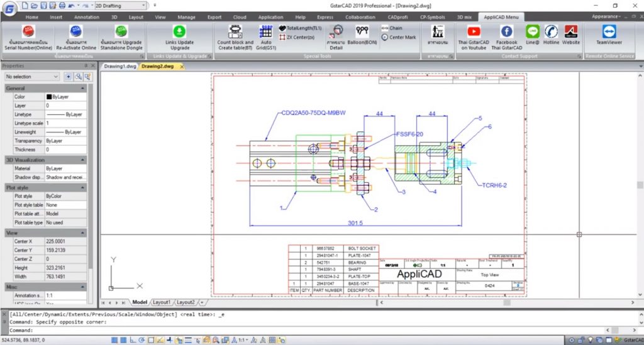The height and width of the screenshot is (345, 644).
Task: Click the Hotline phone icon
Action: click(551, 31)
